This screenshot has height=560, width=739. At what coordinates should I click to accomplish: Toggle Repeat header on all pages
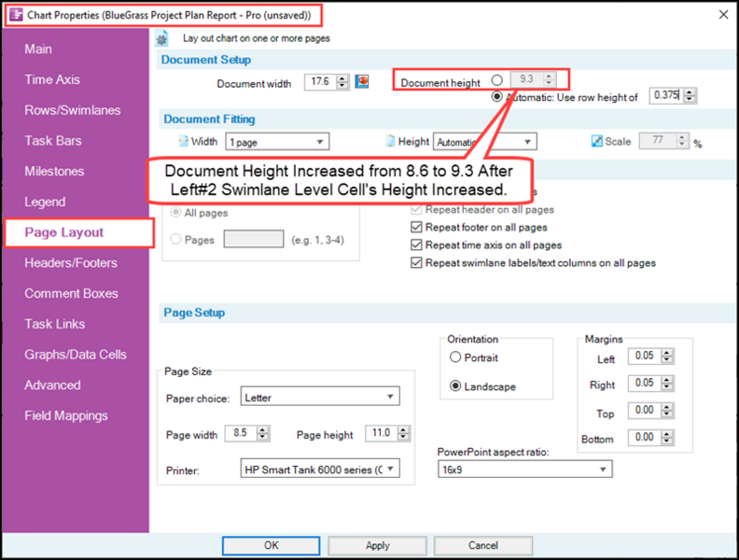pos(416,210)
